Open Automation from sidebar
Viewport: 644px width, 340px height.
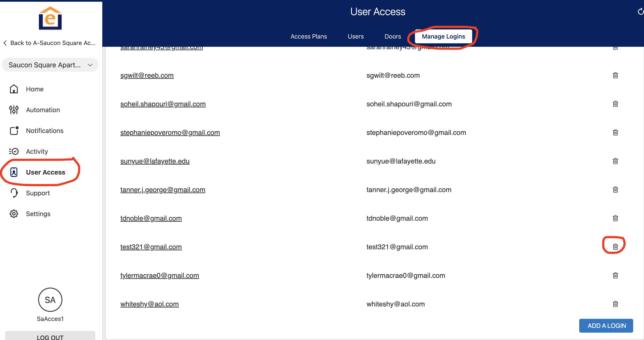[x=43, y=110]
